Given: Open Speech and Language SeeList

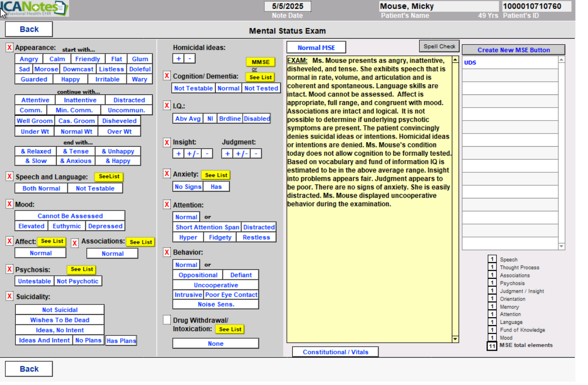Looking at the screenshot, I should (109, 177).
